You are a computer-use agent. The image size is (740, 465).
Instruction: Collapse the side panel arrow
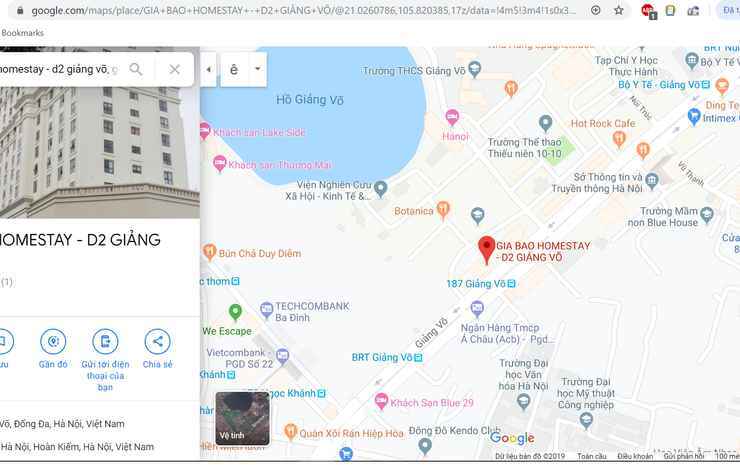[208, 69]
